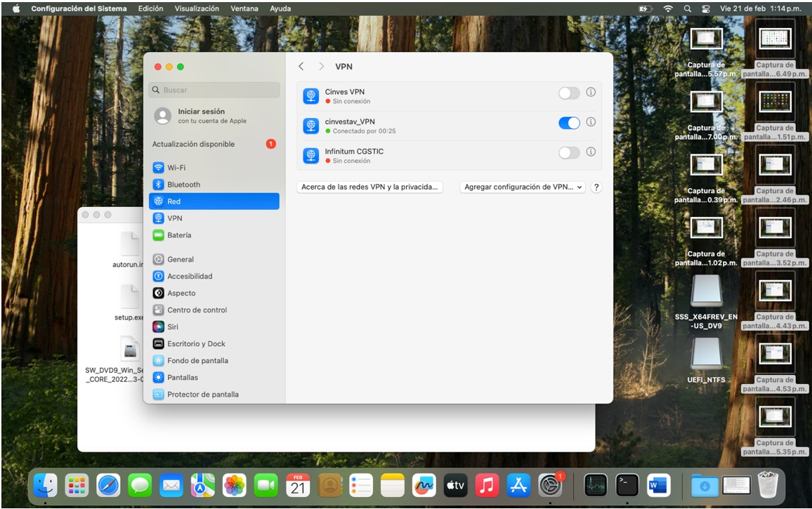The height and width of the screenshot is (509, 812).
Task: Open the Ventana menu
Action: coord(244,8)
